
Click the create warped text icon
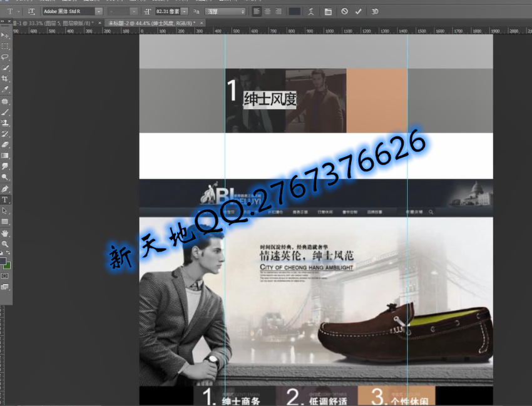pyautogui.click(x=311, y=11)
